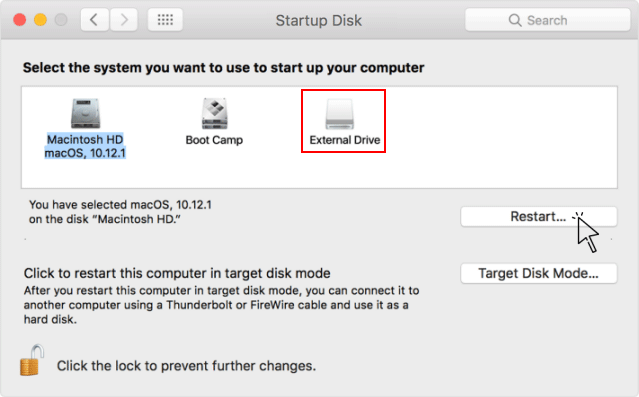Click the macOS, 10.12.1 version label
Screen dimensions: 639x397
85,153
